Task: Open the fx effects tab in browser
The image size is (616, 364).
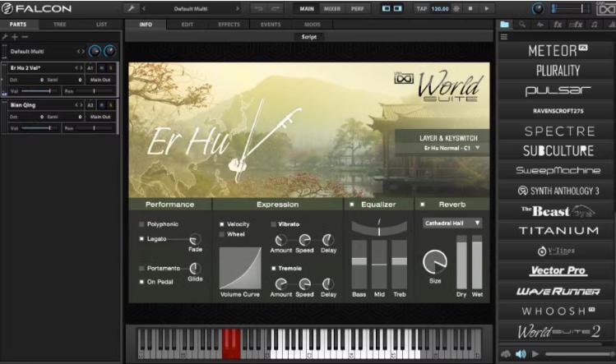Action: coord(558,25)
